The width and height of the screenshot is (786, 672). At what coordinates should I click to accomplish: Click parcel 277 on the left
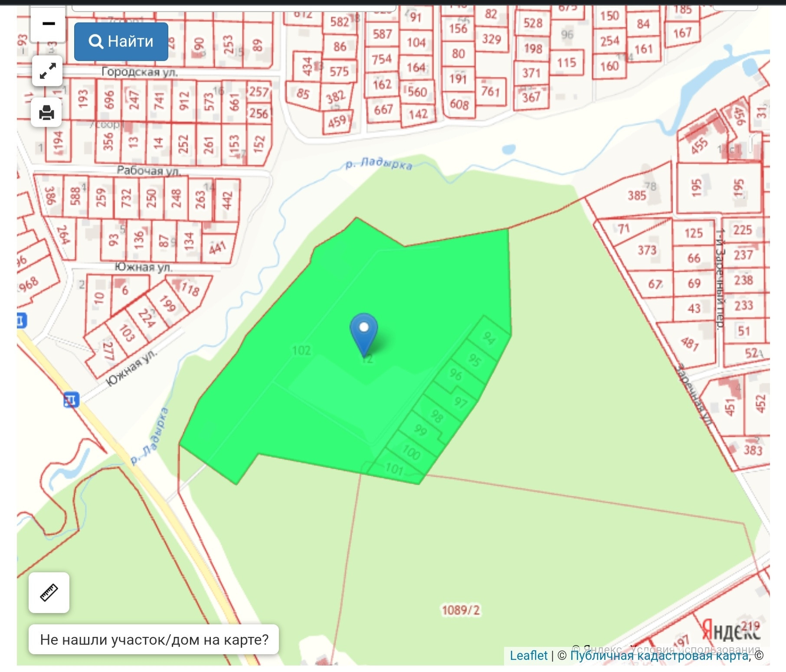tap(108, 351)
